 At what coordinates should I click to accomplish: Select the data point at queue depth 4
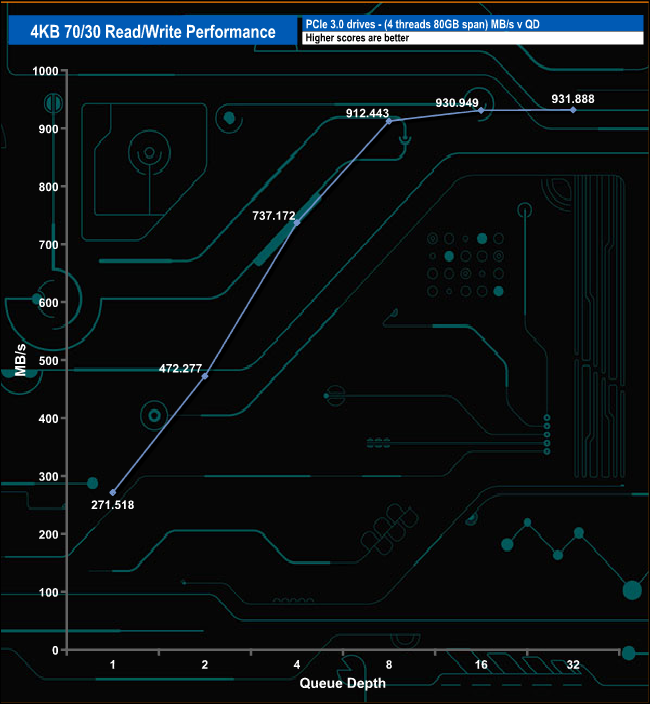[297, 223]
